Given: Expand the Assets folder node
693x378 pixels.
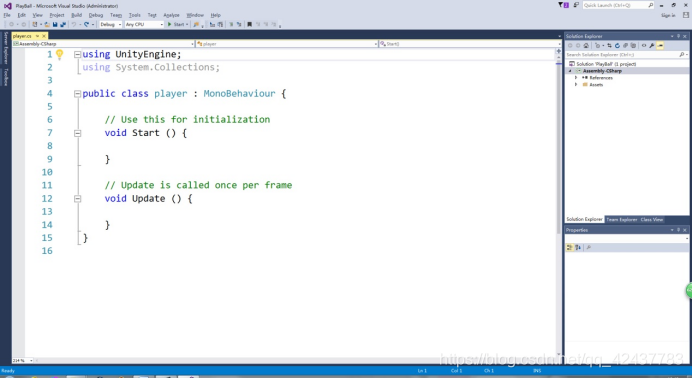Looking at the screenshot, I should click(576, 84).
